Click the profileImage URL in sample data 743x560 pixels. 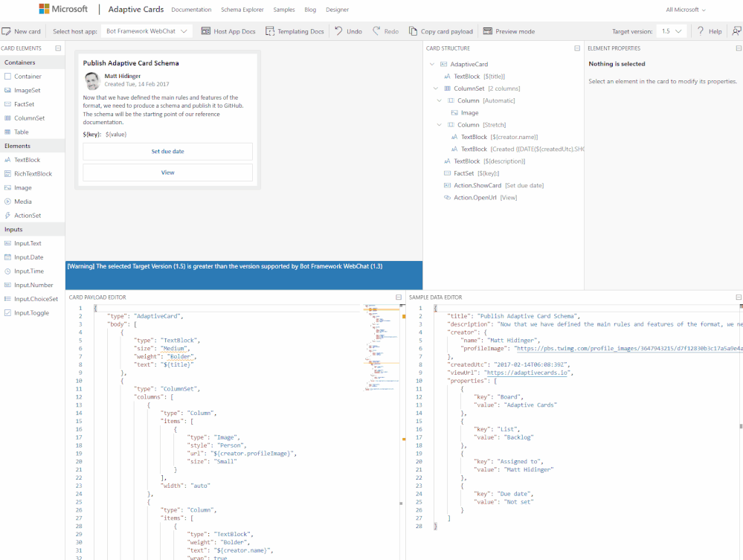pos(629,348)
